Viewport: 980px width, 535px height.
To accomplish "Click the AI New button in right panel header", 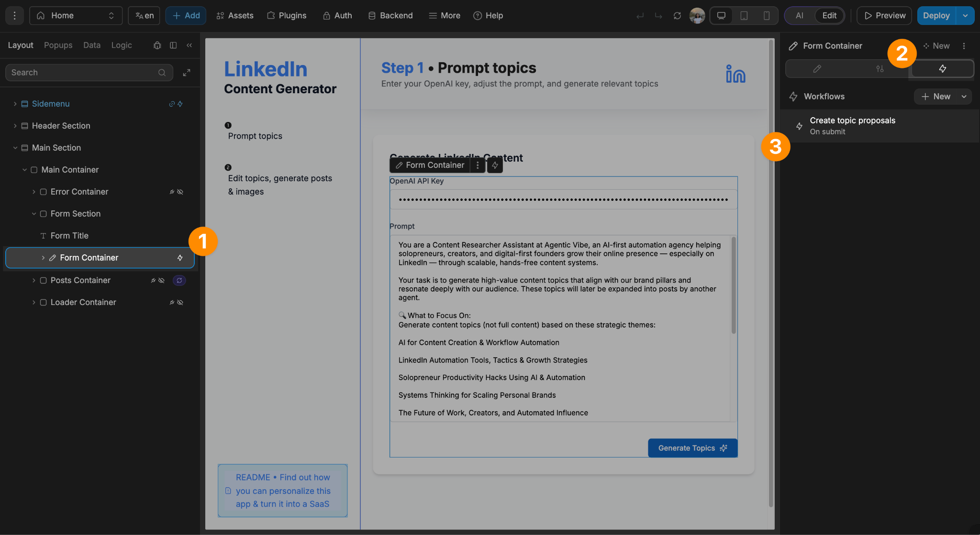I will [936, 46].
